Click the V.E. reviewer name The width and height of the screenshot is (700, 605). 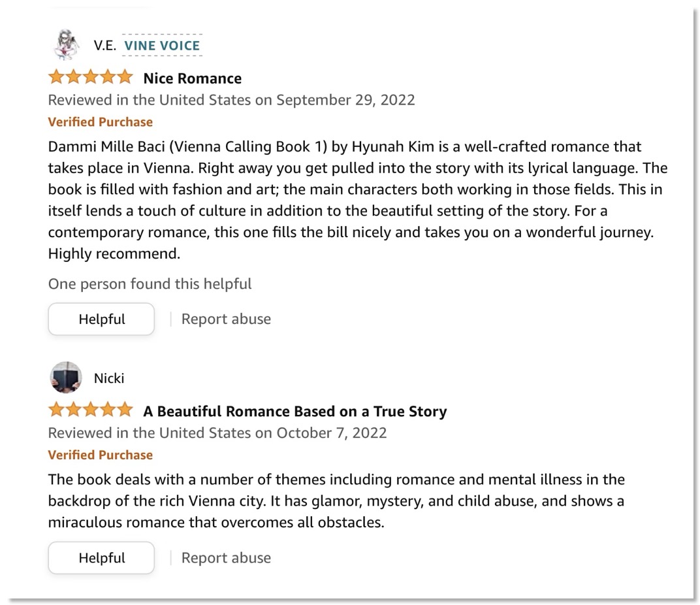pos(105,45)
